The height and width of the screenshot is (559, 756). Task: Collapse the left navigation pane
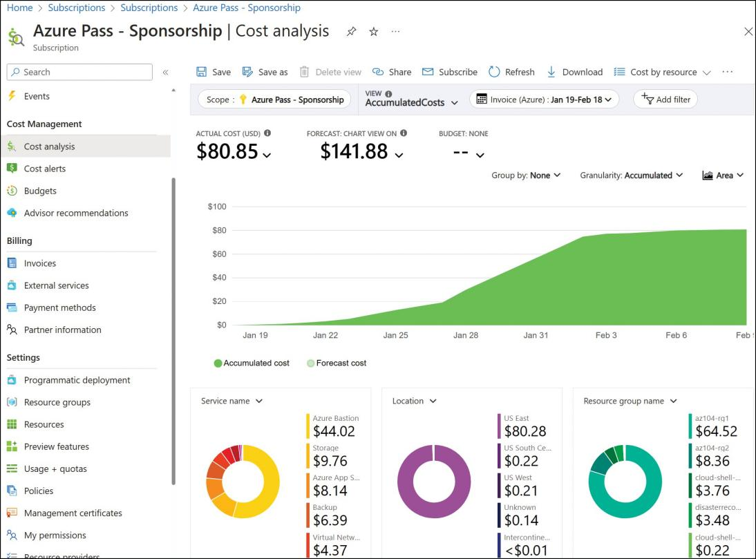[x=165, y=73]
